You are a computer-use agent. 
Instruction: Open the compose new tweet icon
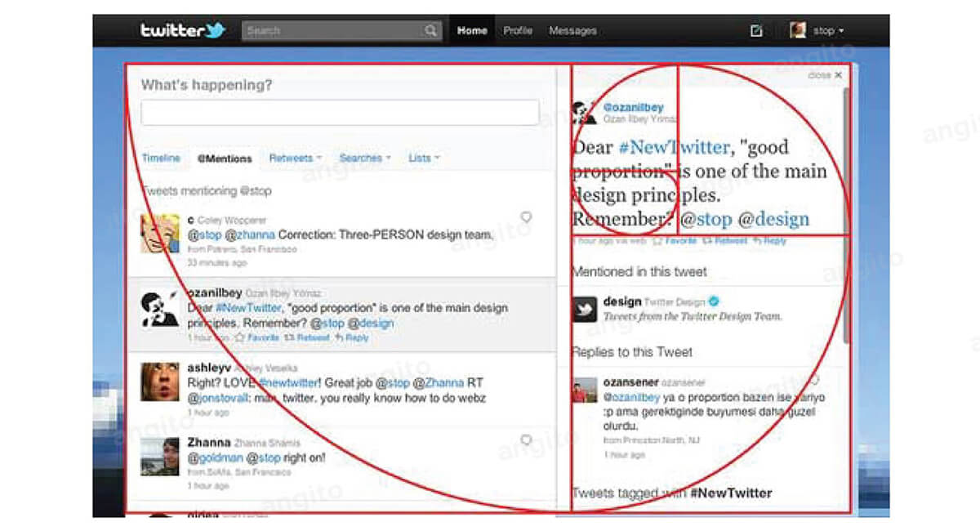tap(756, 31)
